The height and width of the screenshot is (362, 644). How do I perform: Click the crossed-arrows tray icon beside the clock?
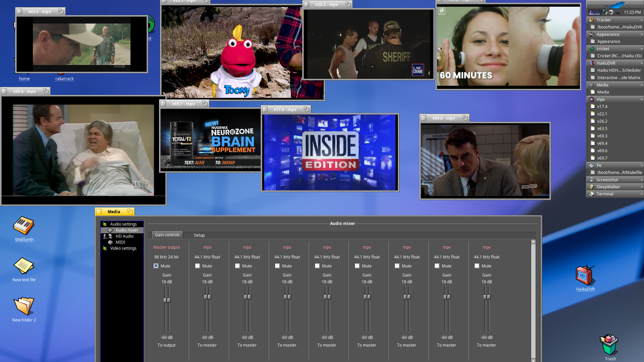click(617, 12)
